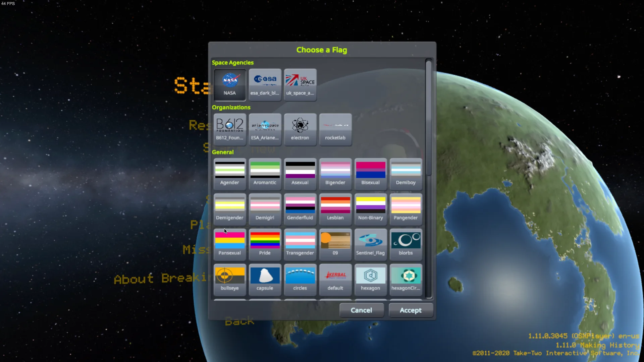This screenshot has height=362, width=644.
Task: Select the B612 Foundation flag
Action: (x=230, y=130)
